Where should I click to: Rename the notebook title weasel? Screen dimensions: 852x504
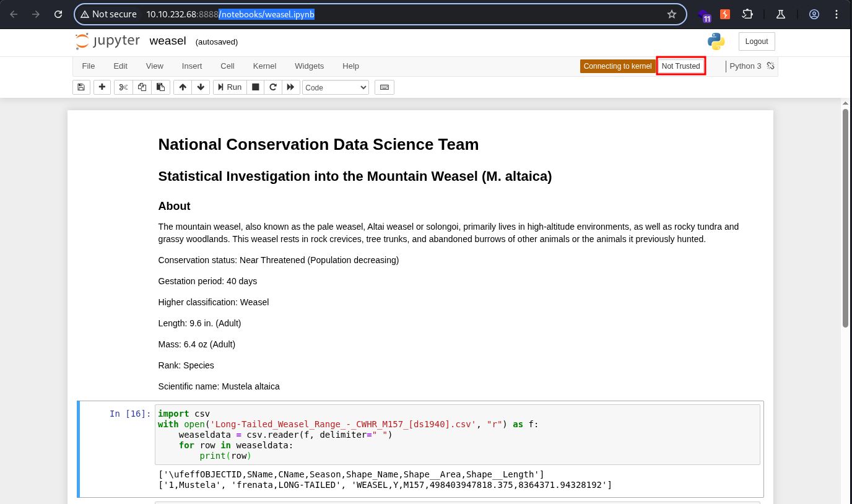tap(168, 41)
